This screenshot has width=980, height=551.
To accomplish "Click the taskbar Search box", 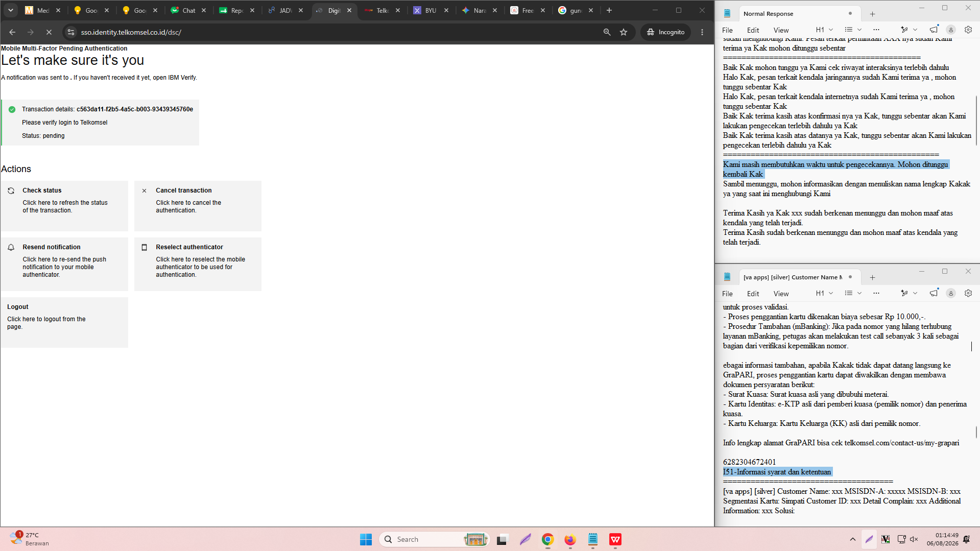I will (x=434, y=539).
